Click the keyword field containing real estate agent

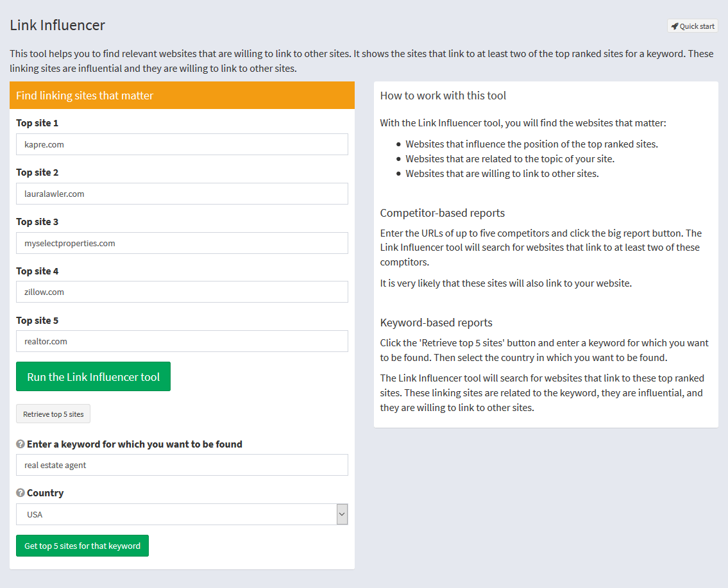tap(182, 465)
